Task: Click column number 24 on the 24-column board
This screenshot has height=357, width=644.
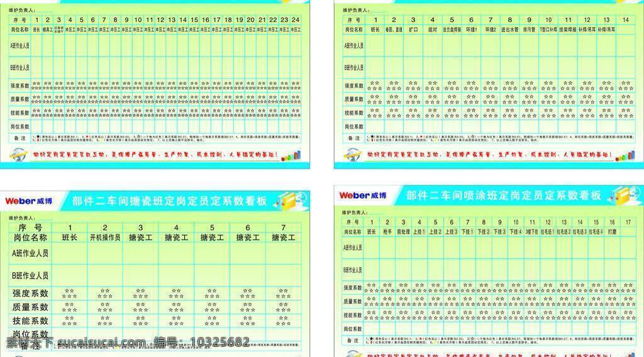Action: tap(296, 19)
